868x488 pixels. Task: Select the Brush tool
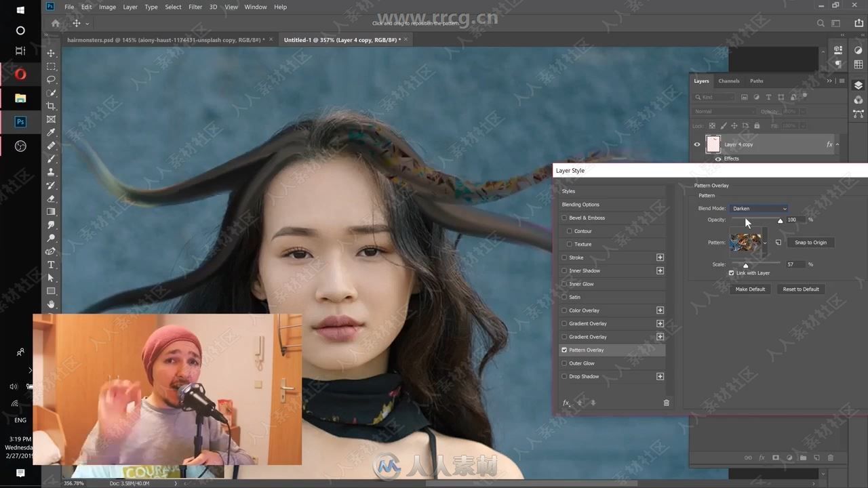[51, 159]
